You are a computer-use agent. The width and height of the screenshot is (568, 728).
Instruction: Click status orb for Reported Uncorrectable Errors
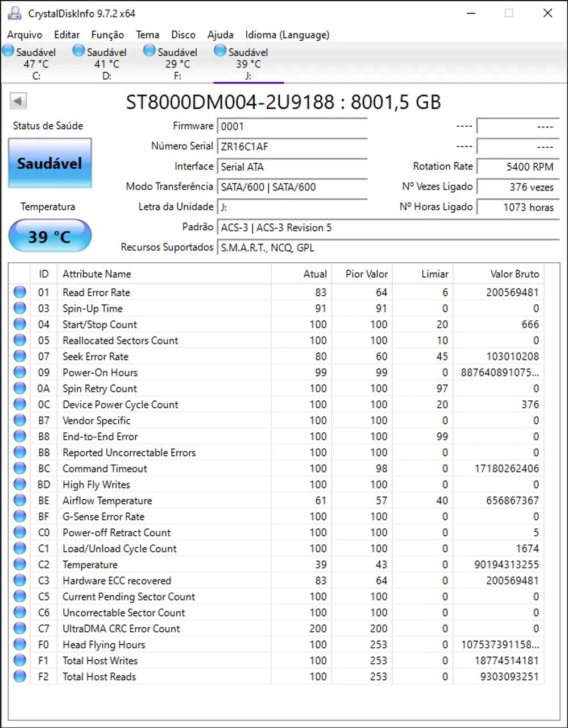pos(20,452)
